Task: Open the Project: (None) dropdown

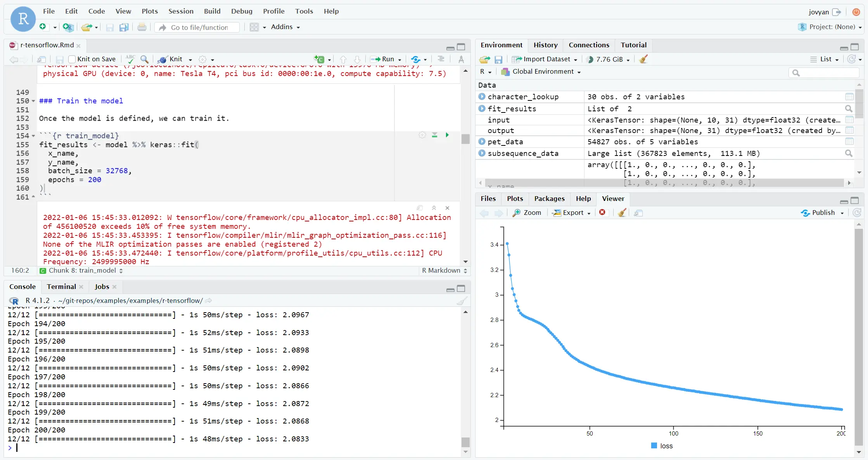Action: point(830,27)
